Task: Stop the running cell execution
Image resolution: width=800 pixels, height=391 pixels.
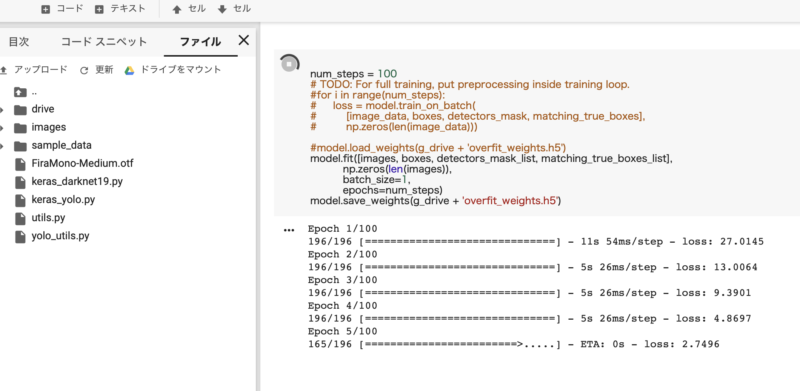Action: coord(289,63)
